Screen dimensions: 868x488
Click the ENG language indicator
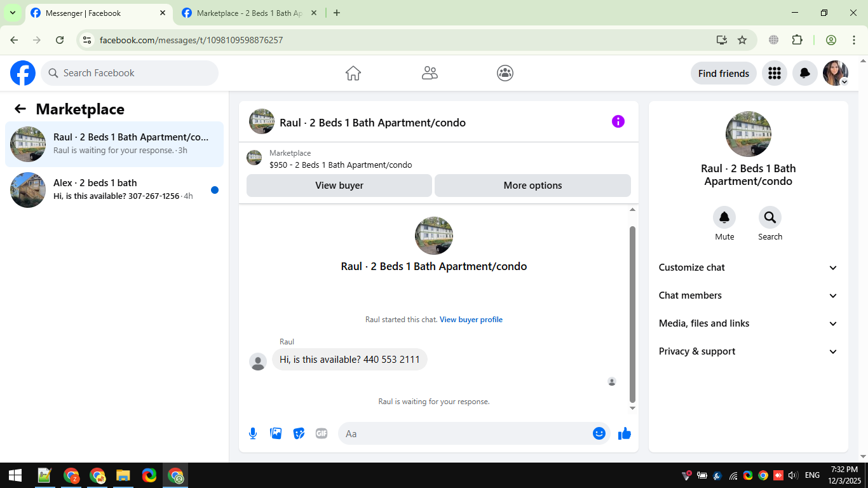(x=812, y=475)
